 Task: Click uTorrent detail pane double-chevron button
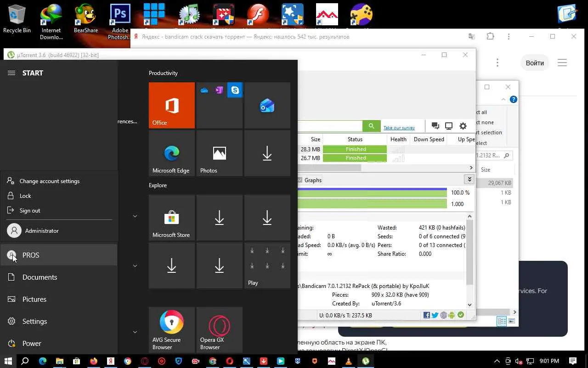[469, 179]
